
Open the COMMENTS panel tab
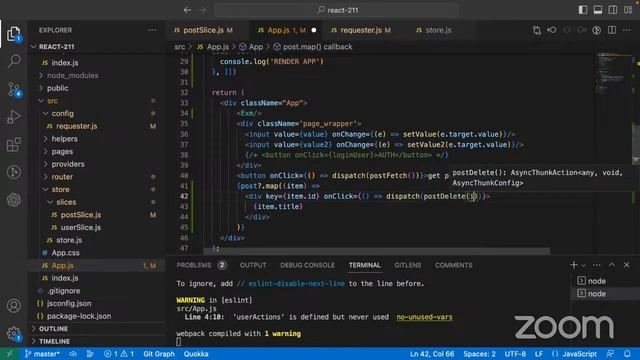tap(453, 265)
